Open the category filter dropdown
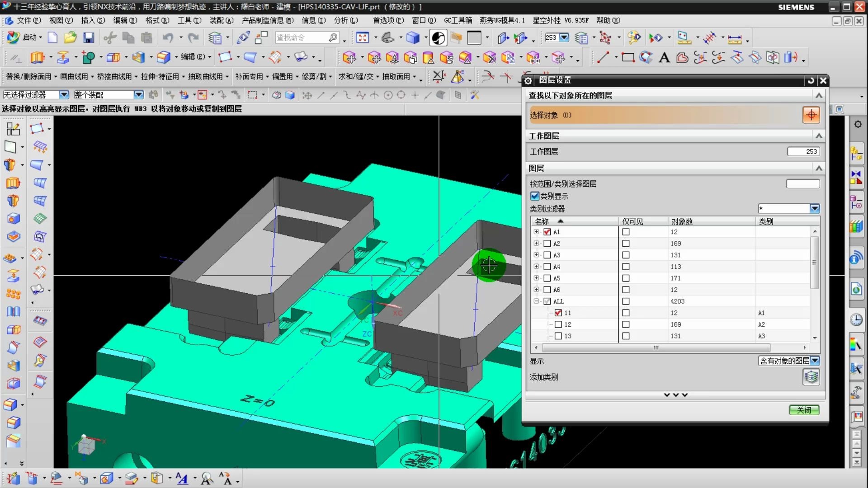The height and width of the screenshot is (488, 868). tap(814, 209)
